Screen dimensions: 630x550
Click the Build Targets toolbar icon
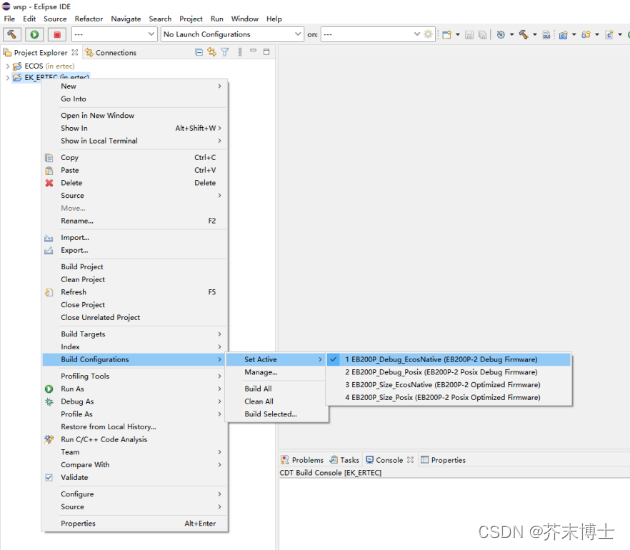[x=546, y=35]
